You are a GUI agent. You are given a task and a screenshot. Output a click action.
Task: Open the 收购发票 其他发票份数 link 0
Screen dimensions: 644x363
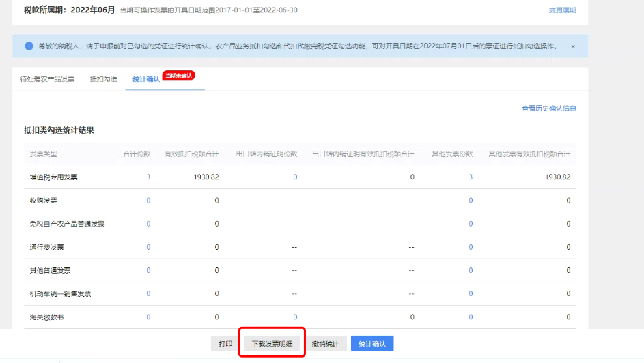(471, 201)
